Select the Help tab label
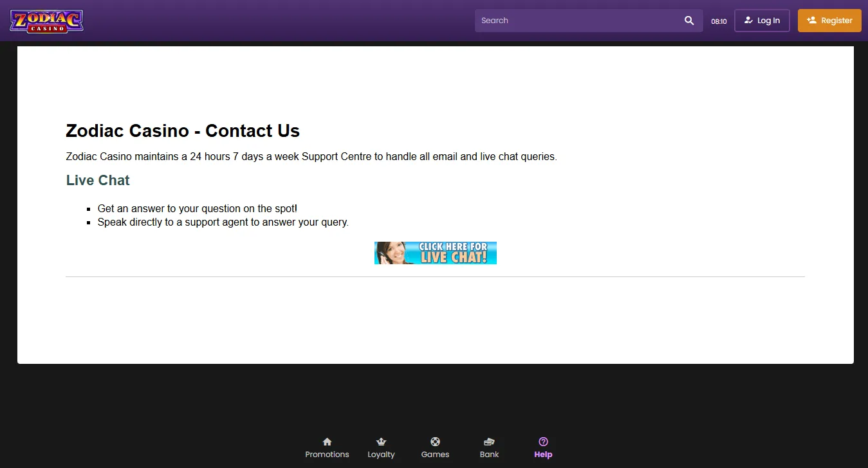868x468 pixels. (x=543, y=455)
